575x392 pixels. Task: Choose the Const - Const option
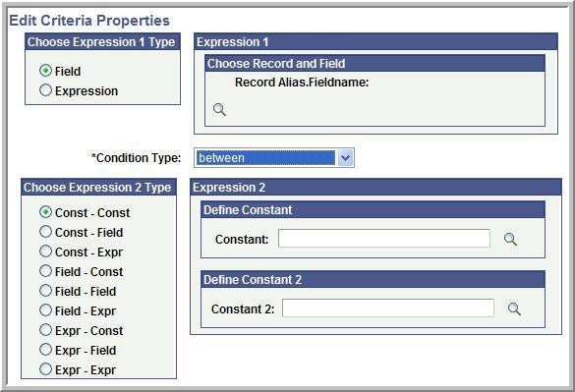click(x=45, y=212)
